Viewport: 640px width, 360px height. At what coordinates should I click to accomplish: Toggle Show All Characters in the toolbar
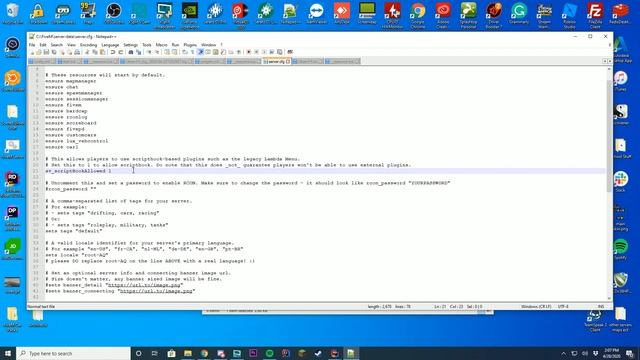click(x=192, y=52)
